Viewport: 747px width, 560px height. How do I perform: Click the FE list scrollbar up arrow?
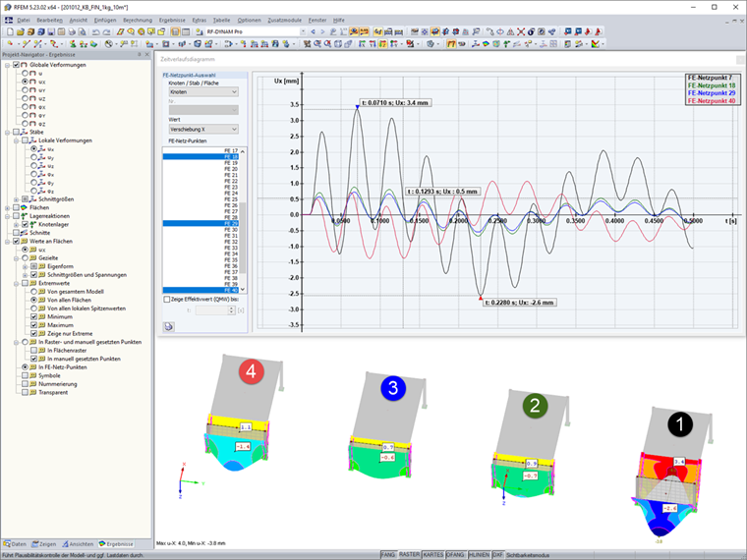point(243,151)
